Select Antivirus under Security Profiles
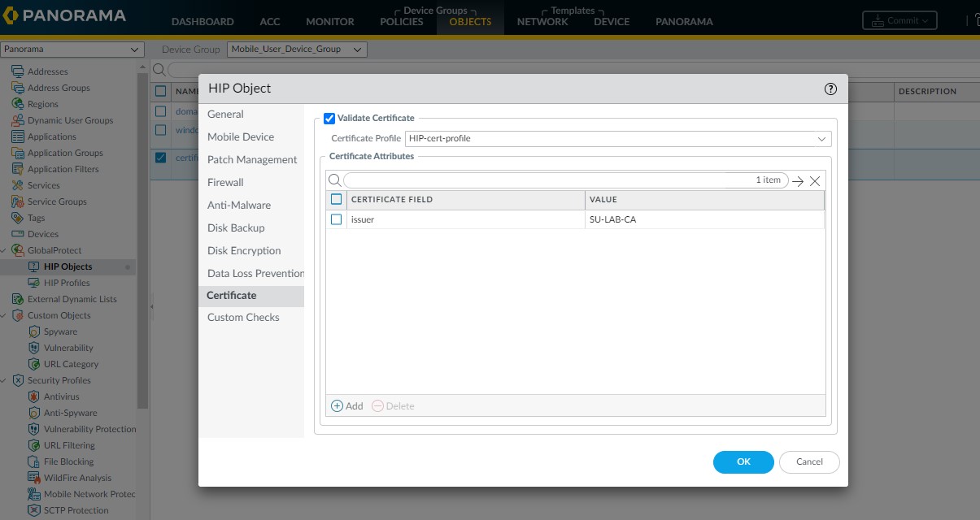Image resolution: width=980 pixels, height=520 pixels. pyautogui.click(x=61, y=396)
